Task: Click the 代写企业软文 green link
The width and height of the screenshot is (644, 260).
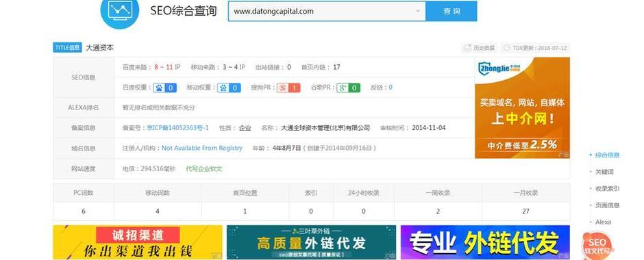Action: (x=204, y=168)
